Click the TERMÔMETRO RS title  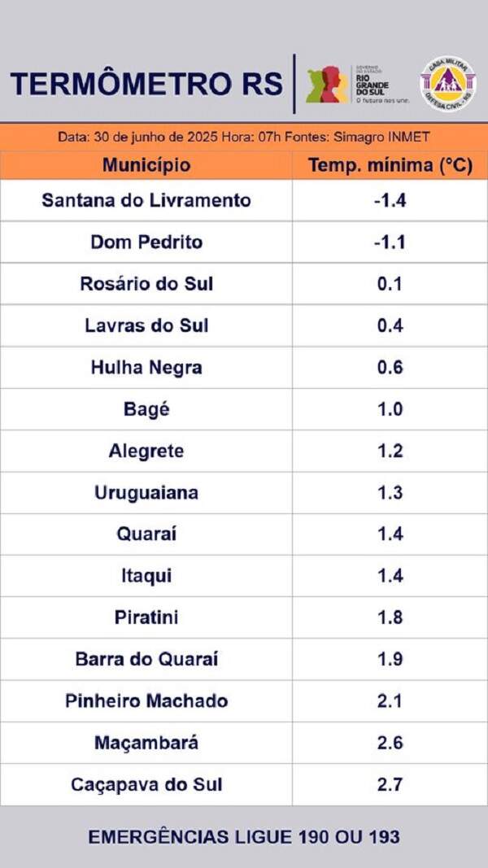[x=146, y=84]
